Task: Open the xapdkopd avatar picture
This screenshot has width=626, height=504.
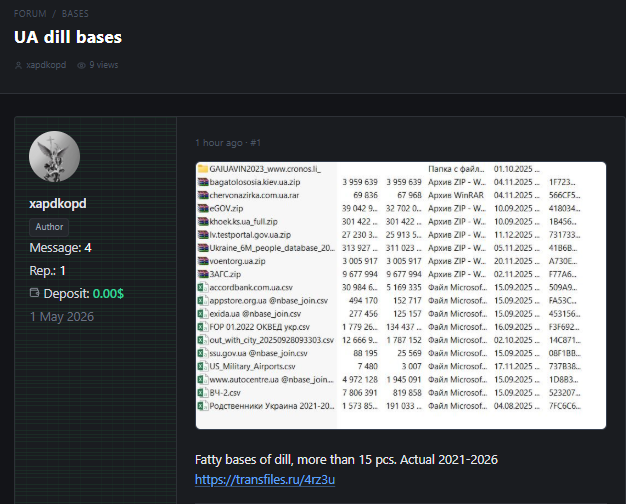Action: (54, 156)
